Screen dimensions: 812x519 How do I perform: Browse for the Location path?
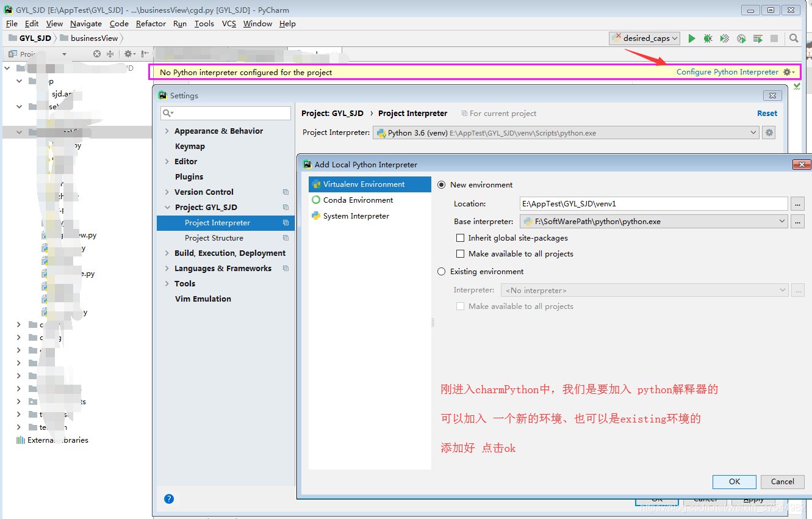pos(797,203)
